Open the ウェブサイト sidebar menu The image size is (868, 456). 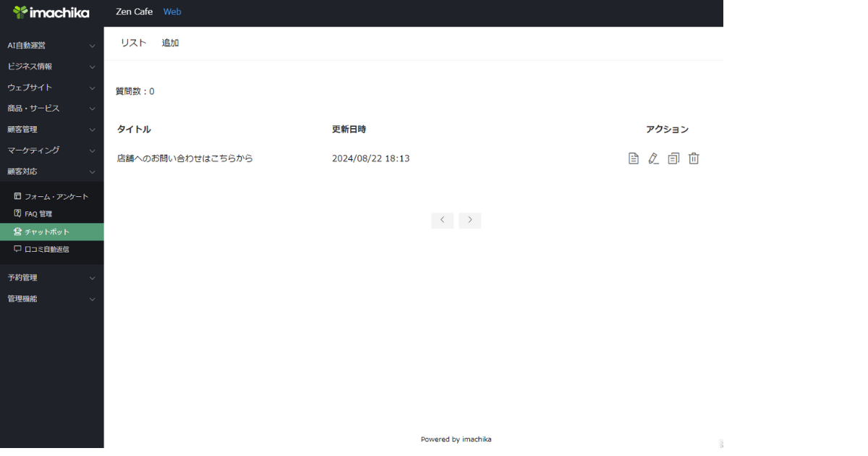point(52,88)
